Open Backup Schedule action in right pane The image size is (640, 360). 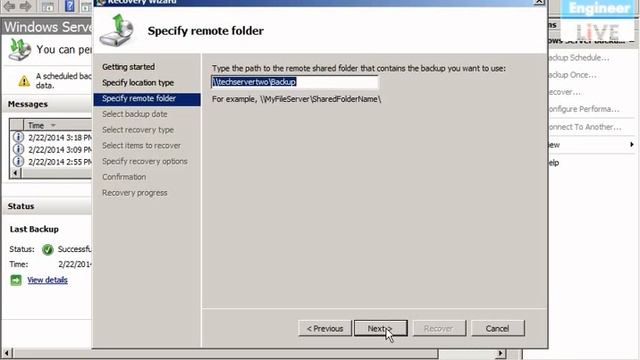[x=578, y=58]
